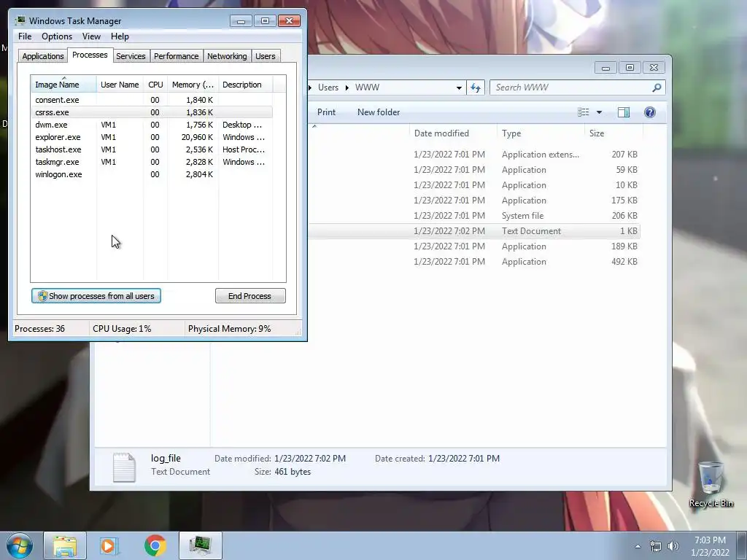Viewport: 747px width, 560px height.
Task: Refresh the Explorer address bar
Action: click(476, 87)
